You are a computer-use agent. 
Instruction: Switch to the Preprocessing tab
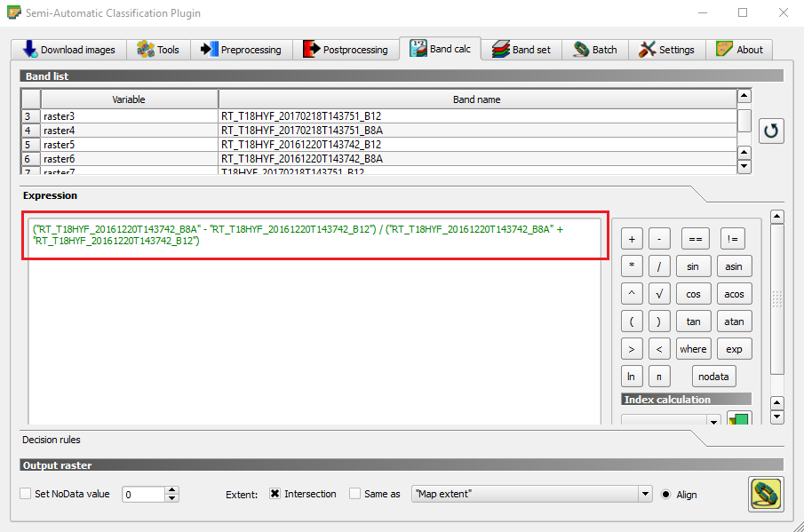click(241, 50)
